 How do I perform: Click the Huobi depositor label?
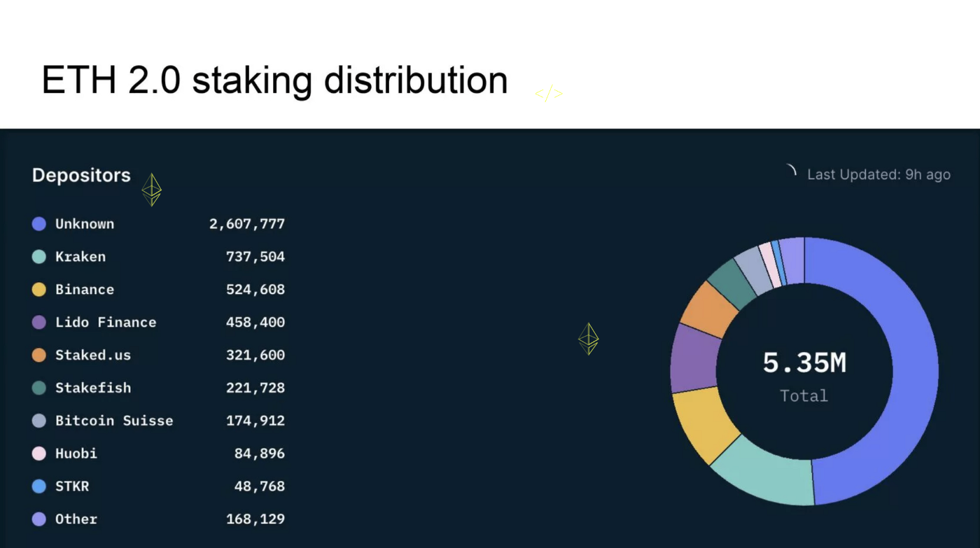pyautogui.click(x=76, y=454)
